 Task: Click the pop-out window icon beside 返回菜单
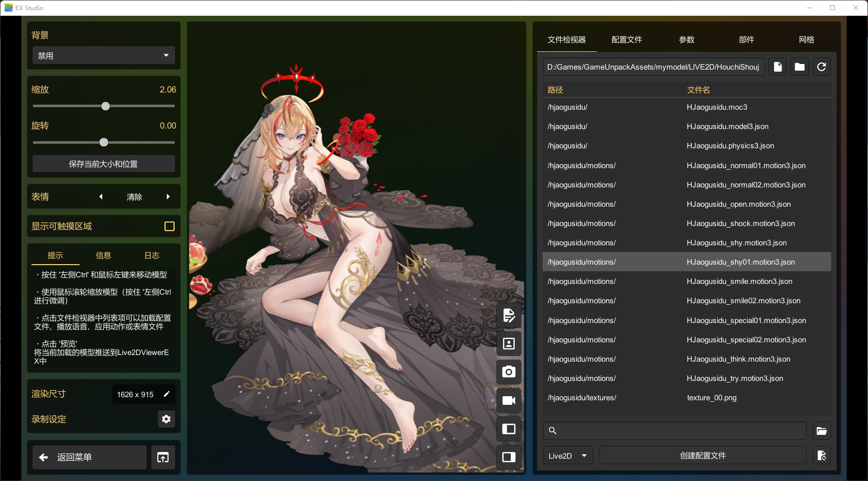[163, 458]
